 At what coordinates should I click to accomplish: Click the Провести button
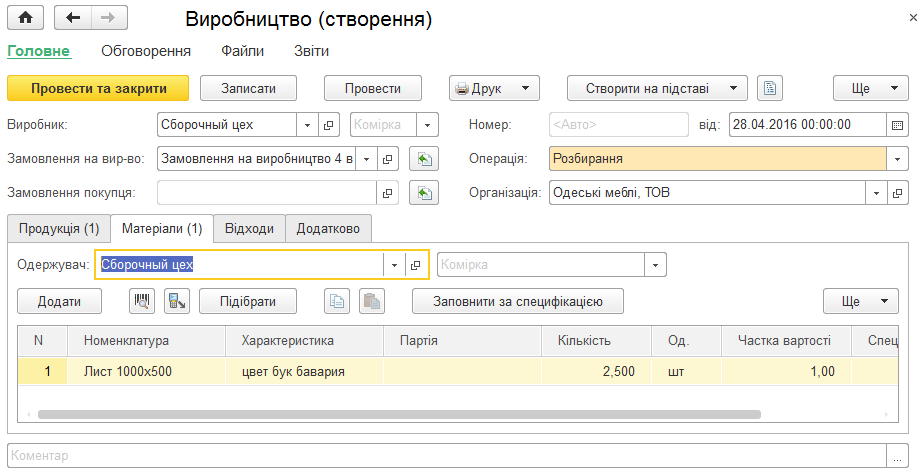tap(373, 89)
